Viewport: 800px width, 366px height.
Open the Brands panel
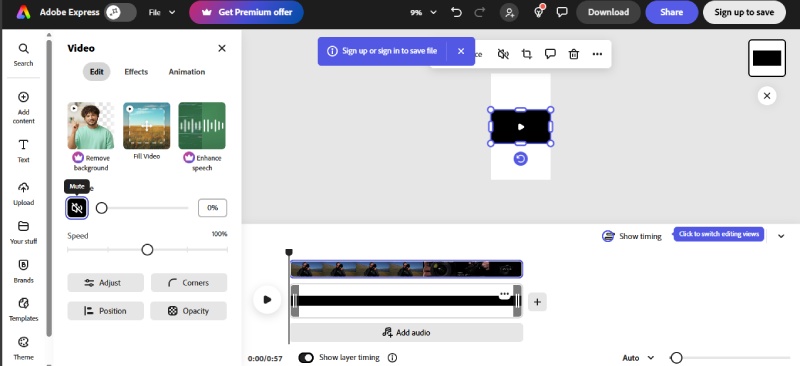(23, 271)
